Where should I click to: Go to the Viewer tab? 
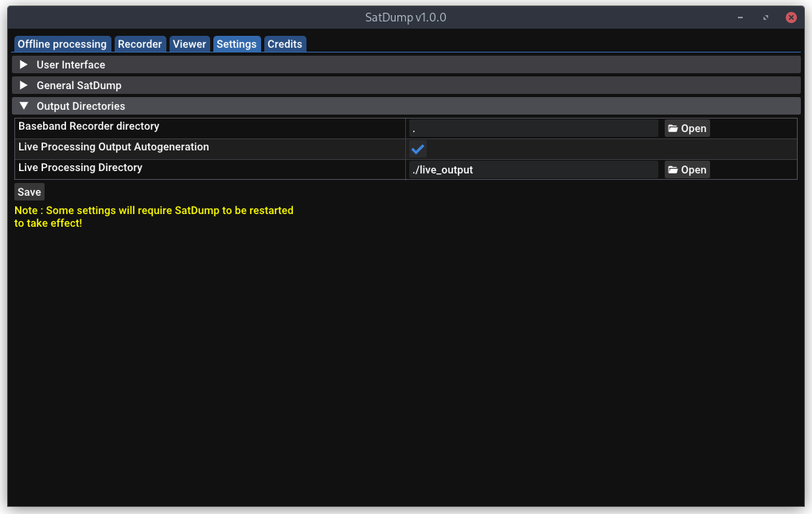point(189,44)
